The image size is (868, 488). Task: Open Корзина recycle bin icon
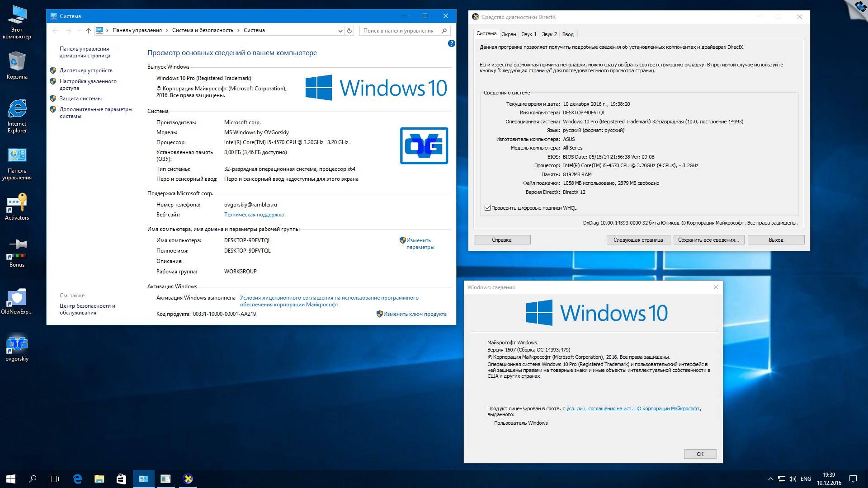(x=17, y=66)
